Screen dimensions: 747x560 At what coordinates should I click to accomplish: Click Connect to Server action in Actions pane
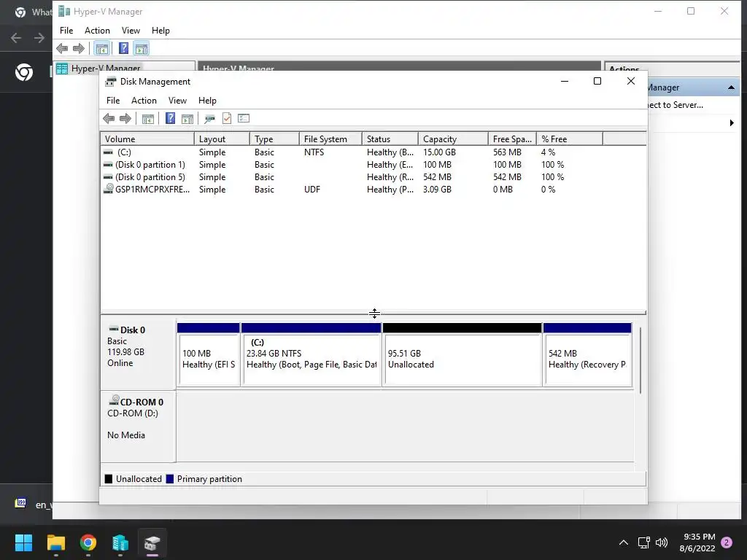[675, 105]
